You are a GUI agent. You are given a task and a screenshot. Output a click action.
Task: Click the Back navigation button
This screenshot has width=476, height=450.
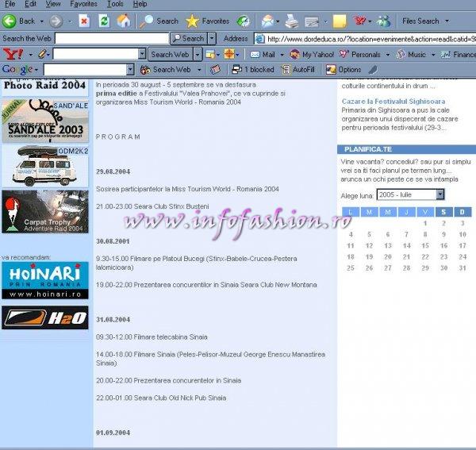click(x=20, y=21)
